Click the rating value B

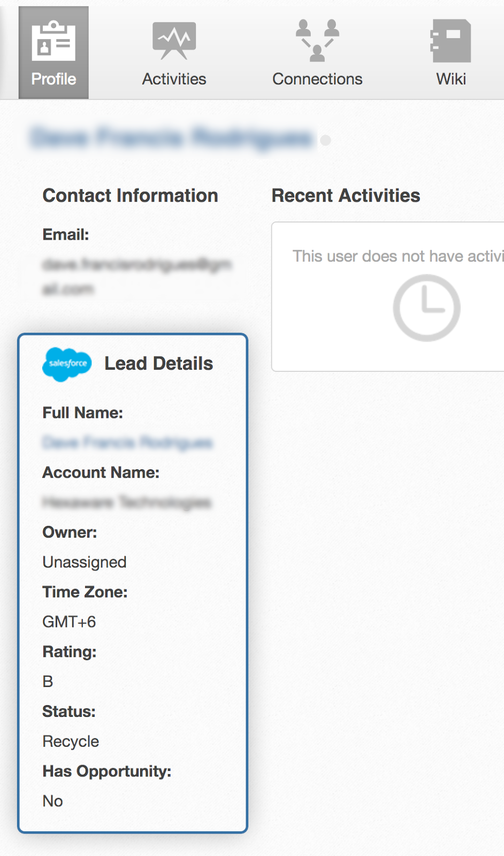[x=48, y=682]
